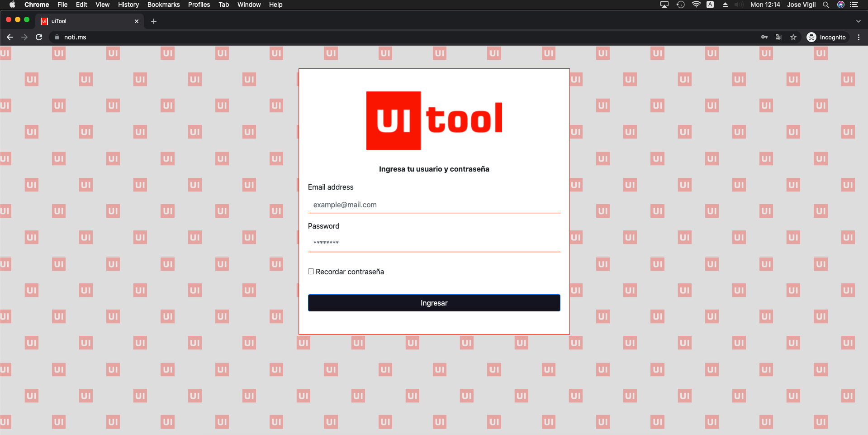This screenshot has height=435, width=868.
Task: Toggle the Recordar contraseña checkbox
Action: 311,272
